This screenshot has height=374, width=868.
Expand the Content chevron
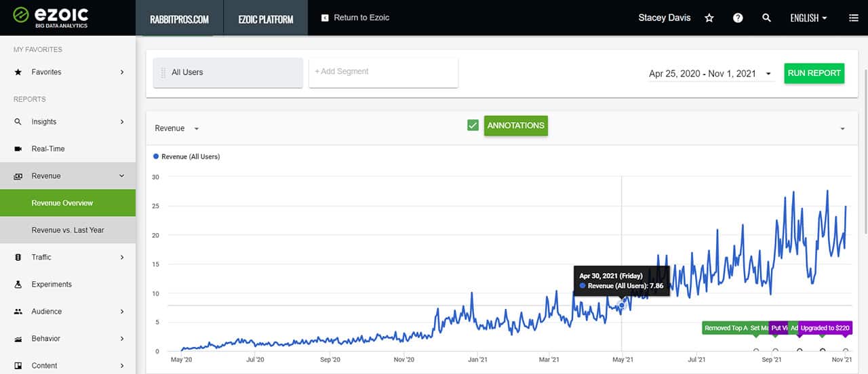(122, 366)
